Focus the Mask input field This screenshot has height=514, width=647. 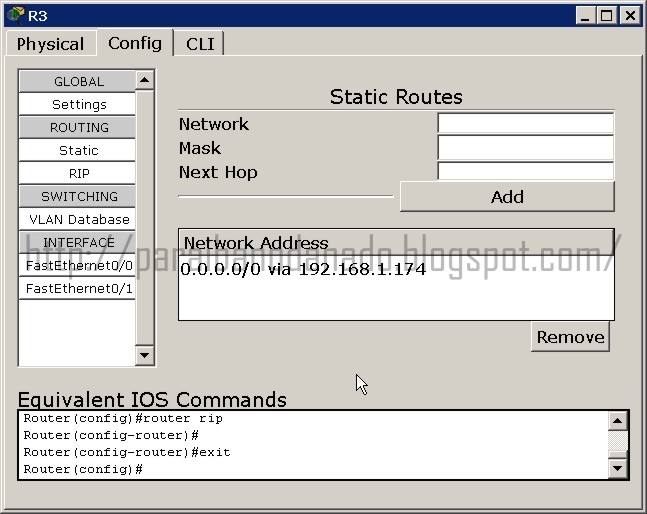coord(526,148)
